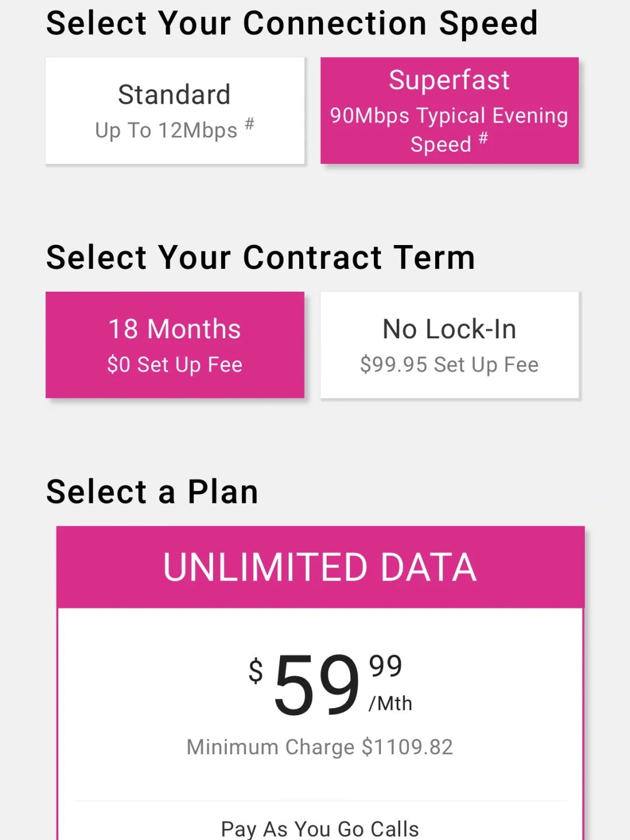Image resolution: width=630 pixels, height=840 pixels.
Task: Click the large 59 price figure
Action: (x=317, y=684)
